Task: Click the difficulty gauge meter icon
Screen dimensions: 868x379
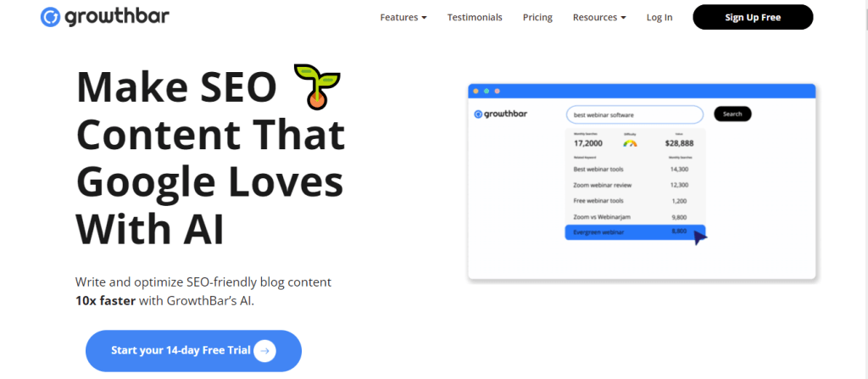Action: coord(630,143)
